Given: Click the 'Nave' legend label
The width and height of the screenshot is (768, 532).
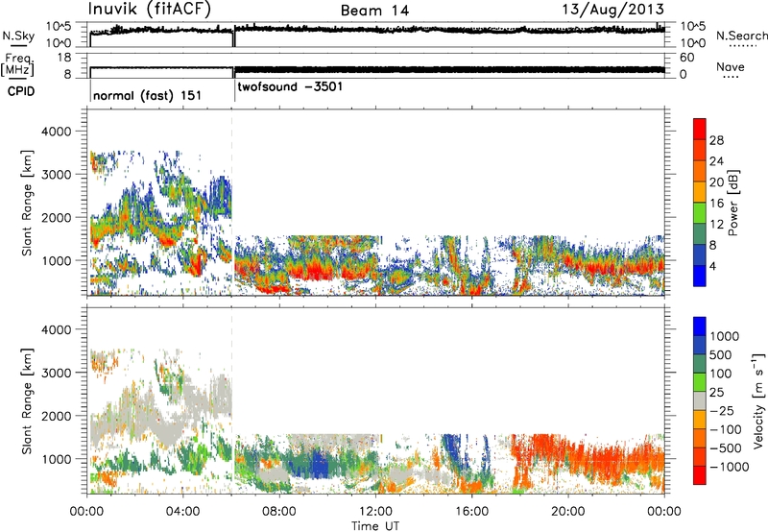Looking at the screenshot, I should (731, 67).
